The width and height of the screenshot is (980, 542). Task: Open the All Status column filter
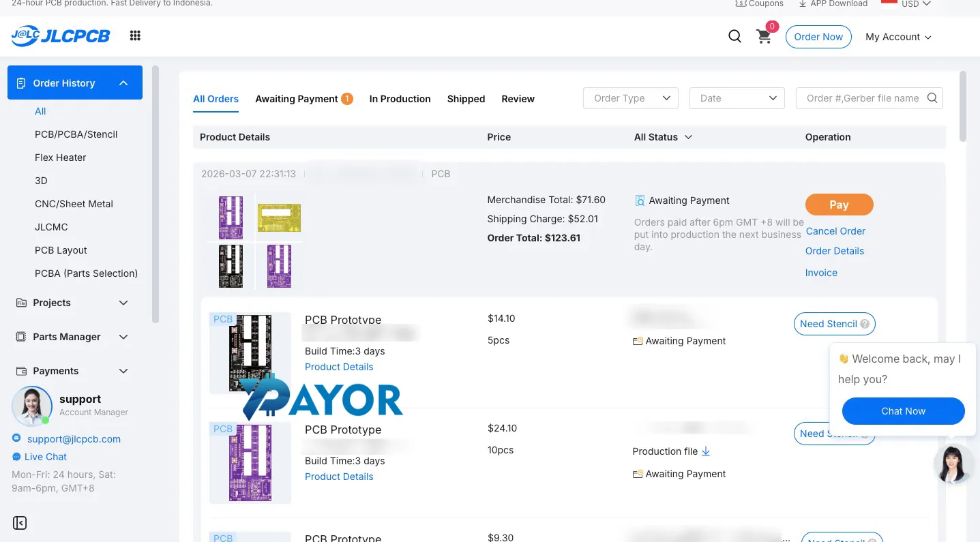[663, 137]
